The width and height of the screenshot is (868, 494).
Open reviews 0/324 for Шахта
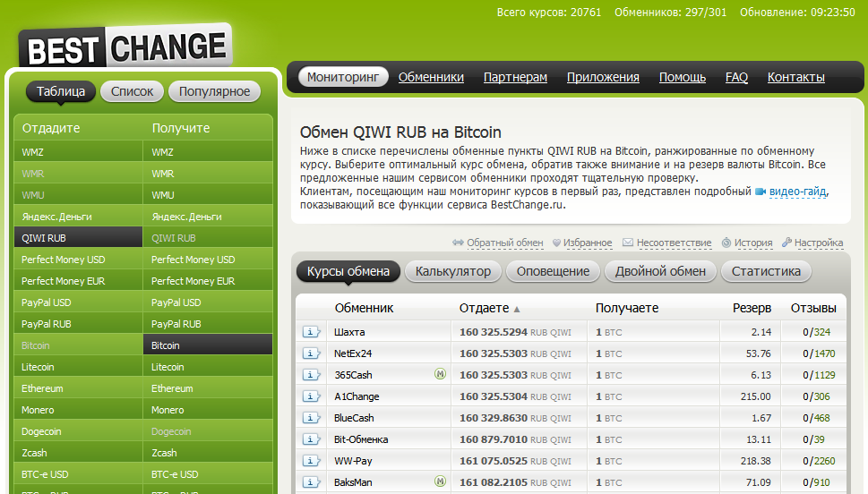point(817,332)
